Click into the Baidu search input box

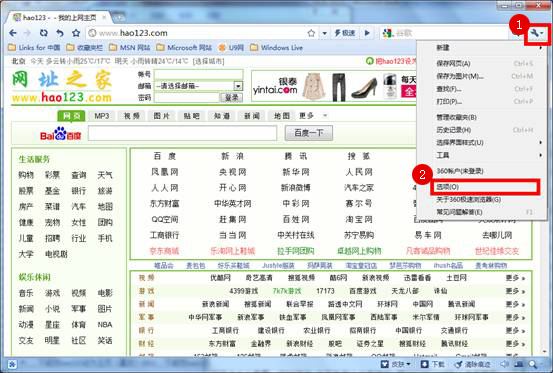point(182,133)
